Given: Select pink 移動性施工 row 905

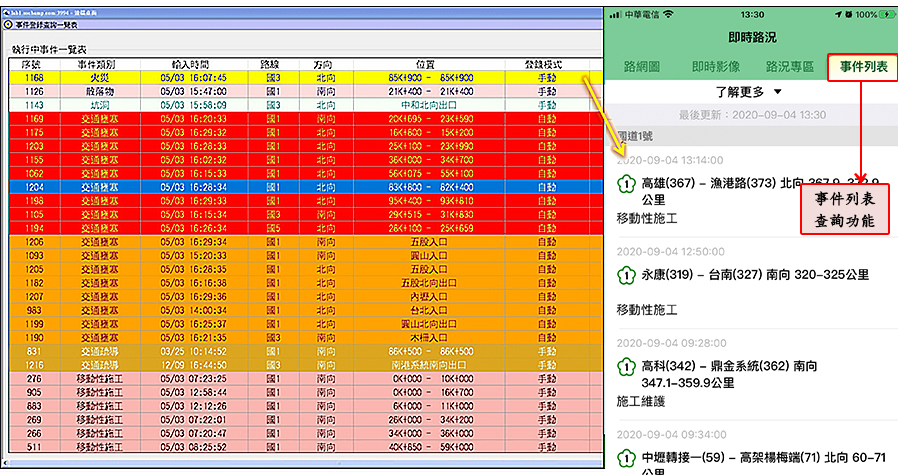Looking at the screenshot, I should (x=304, y=393).
